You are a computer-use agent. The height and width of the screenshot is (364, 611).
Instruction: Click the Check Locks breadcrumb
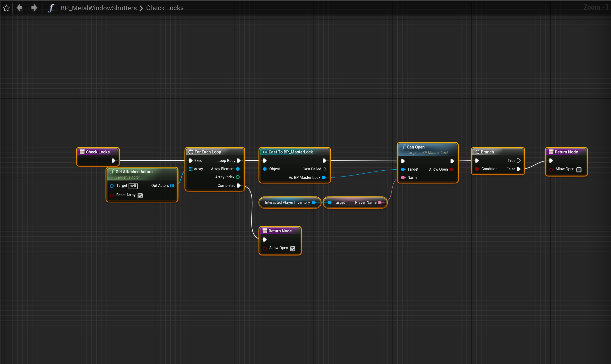[164, 8]
